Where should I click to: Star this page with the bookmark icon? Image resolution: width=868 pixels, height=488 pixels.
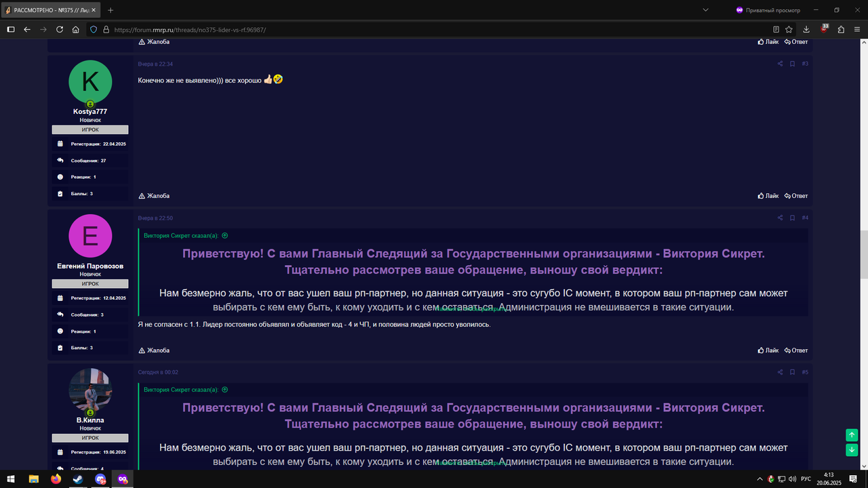(x=788, y=29)
